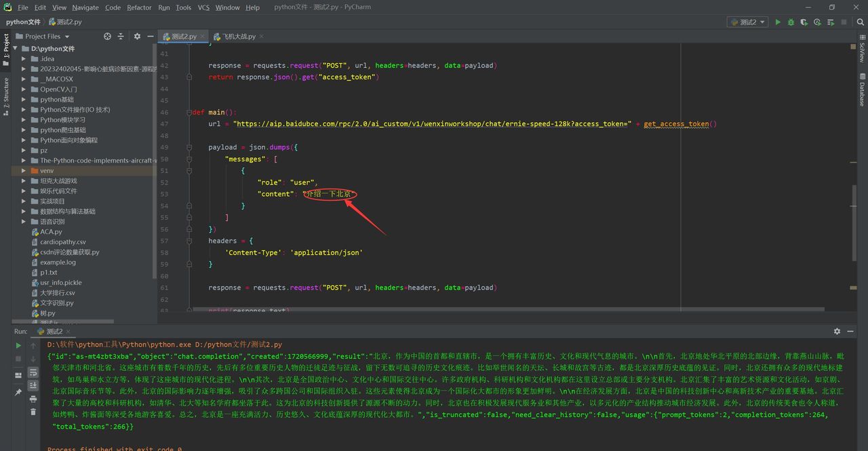Open Run panel gear settings
Screen dimensions: 868x451
[837, 332]
